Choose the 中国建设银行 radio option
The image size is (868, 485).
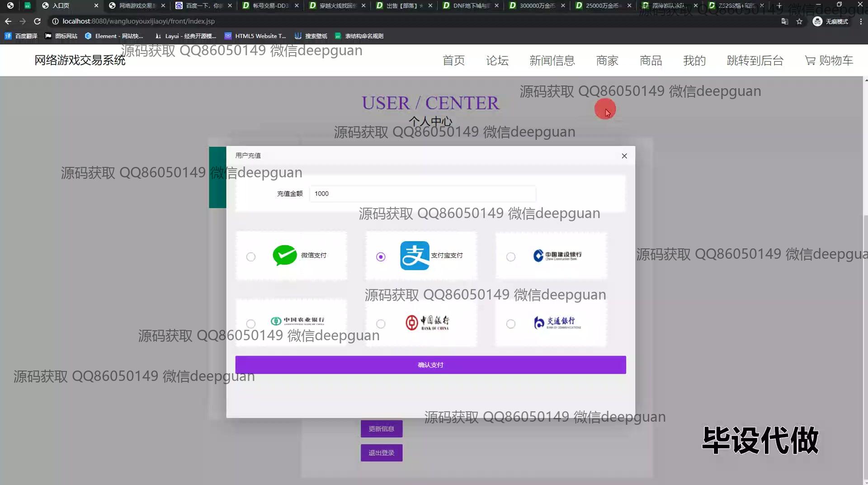tap(511, 257)
